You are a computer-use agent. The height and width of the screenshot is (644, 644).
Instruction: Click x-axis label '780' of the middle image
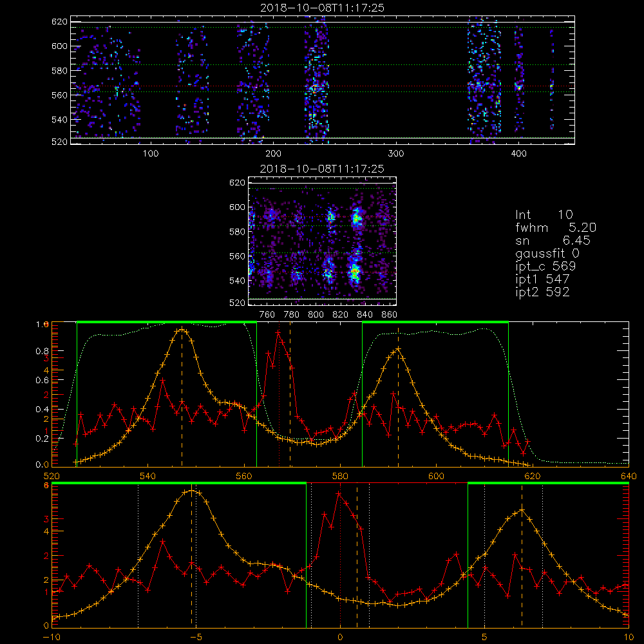point(292,315)
